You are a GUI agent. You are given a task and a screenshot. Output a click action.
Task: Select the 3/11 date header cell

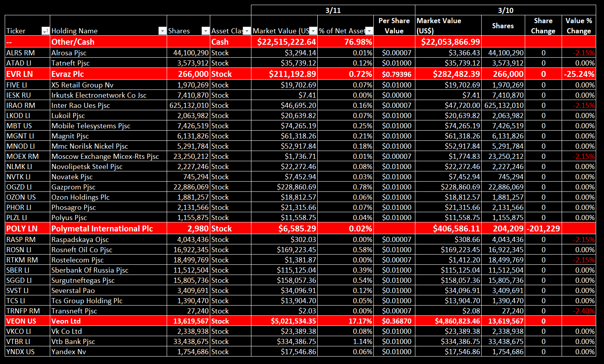333,10
